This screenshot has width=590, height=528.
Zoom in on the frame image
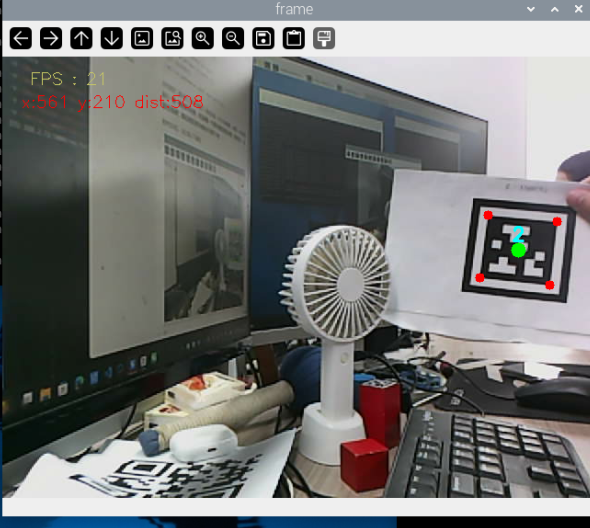click(202, 38)
